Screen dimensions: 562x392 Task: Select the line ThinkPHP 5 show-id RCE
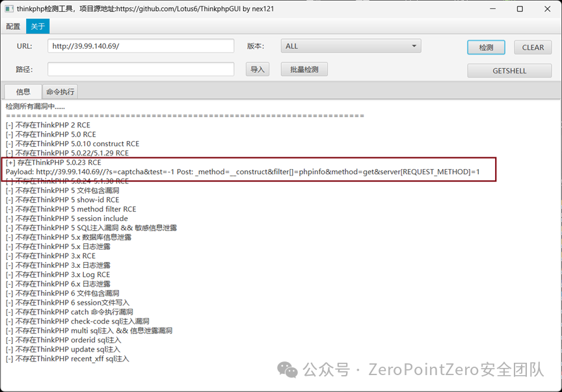(x=62, y=200)
